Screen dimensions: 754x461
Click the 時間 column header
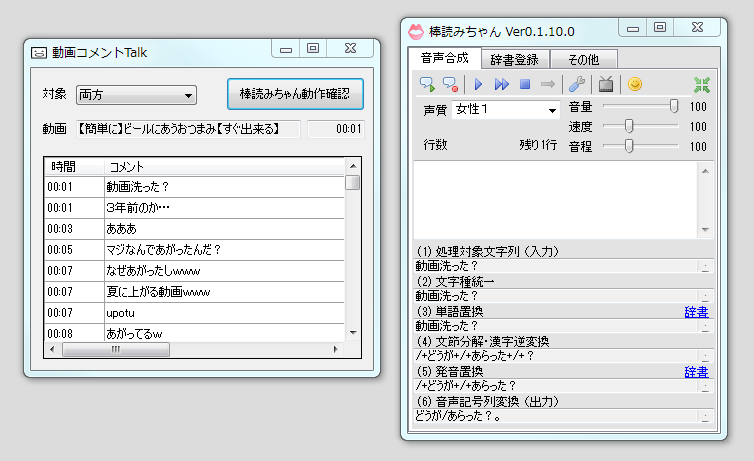[x=74, y=167]
